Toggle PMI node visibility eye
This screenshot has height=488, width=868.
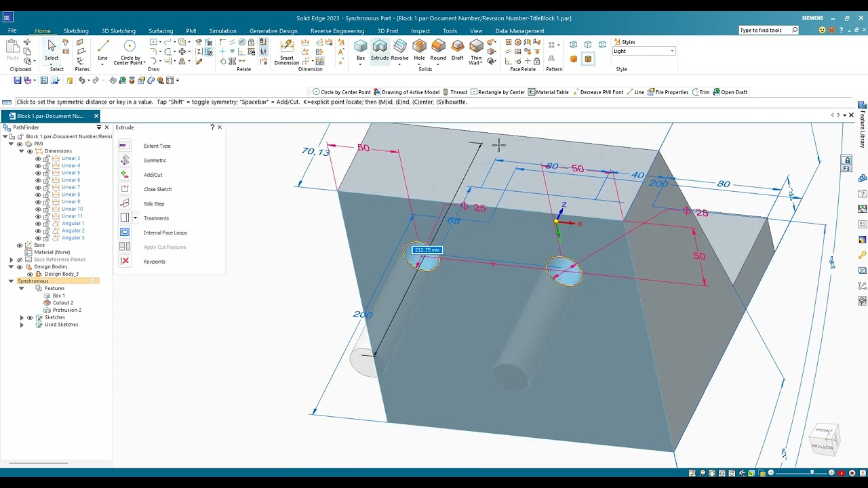point(20,144)
